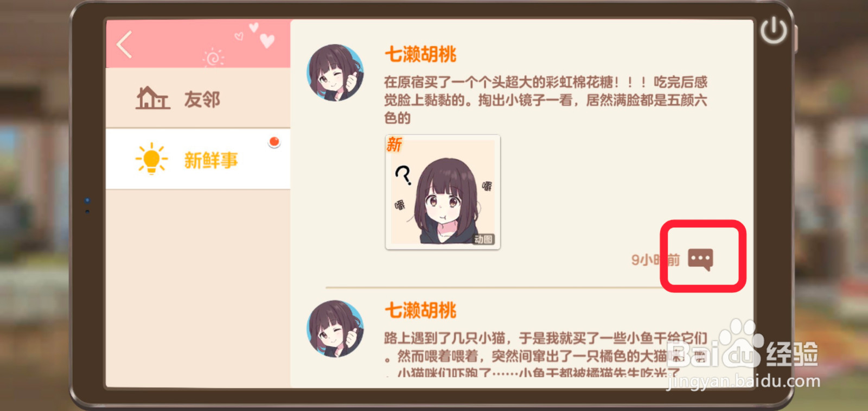This screenshot has height=411, width=868.
Task: Open the comment speech bubble icon
Action: [700, 260]
